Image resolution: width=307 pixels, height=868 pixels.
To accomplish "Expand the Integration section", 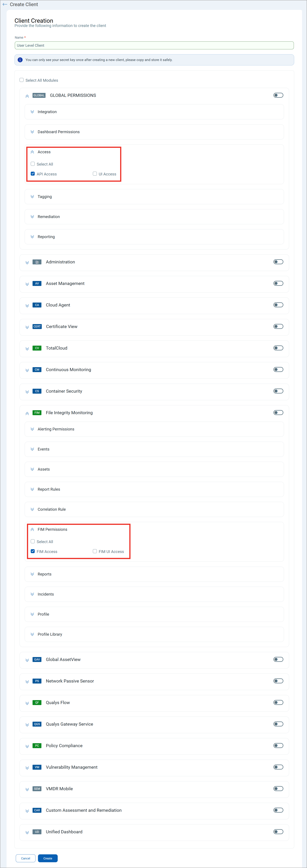I will point(32,112).
